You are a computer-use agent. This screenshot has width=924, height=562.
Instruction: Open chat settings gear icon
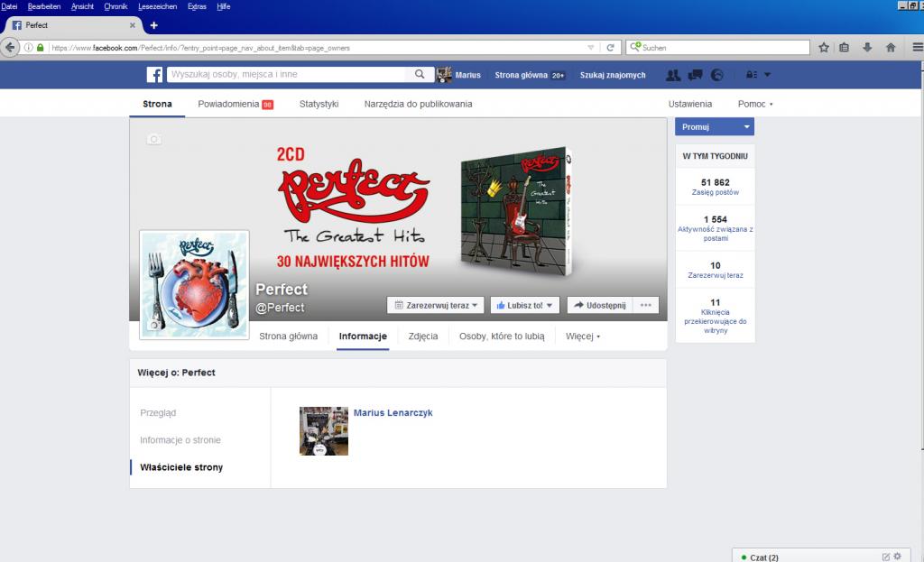898,556
